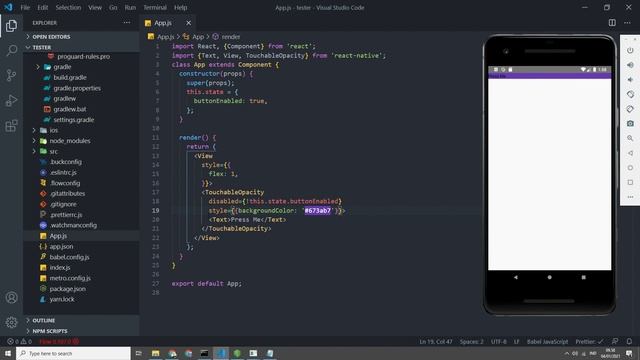The height and width of the screenshot is (360, 640).
Task: Tap the Android back navigation button on phone
Action: point(516,277)
